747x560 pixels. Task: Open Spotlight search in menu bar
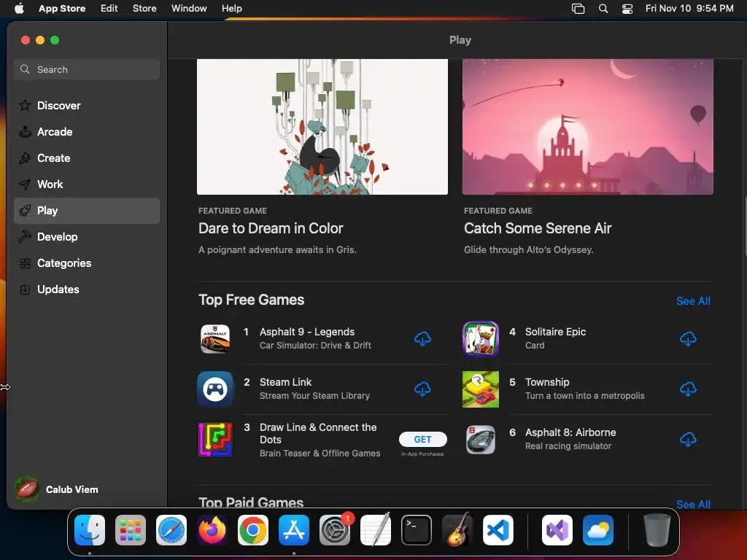pyautogui.click(x=603, y=9)
